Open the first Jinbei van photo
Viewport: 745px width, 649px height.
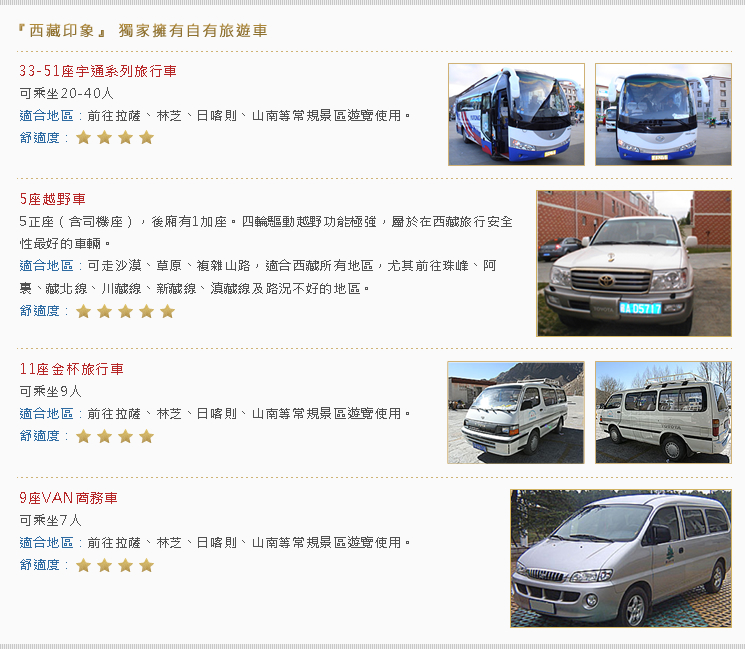pos(516,412)
